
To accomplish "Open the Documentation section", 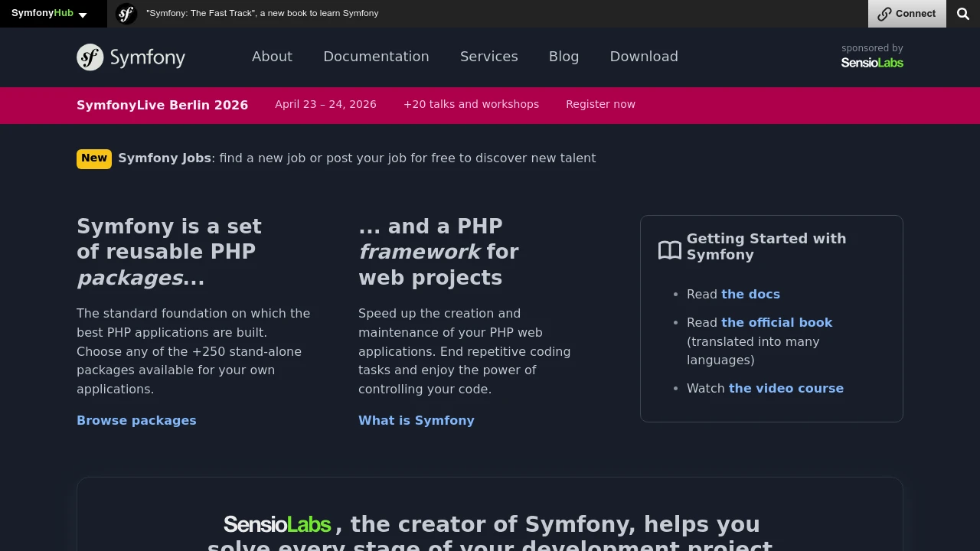I will pos(376,57).
